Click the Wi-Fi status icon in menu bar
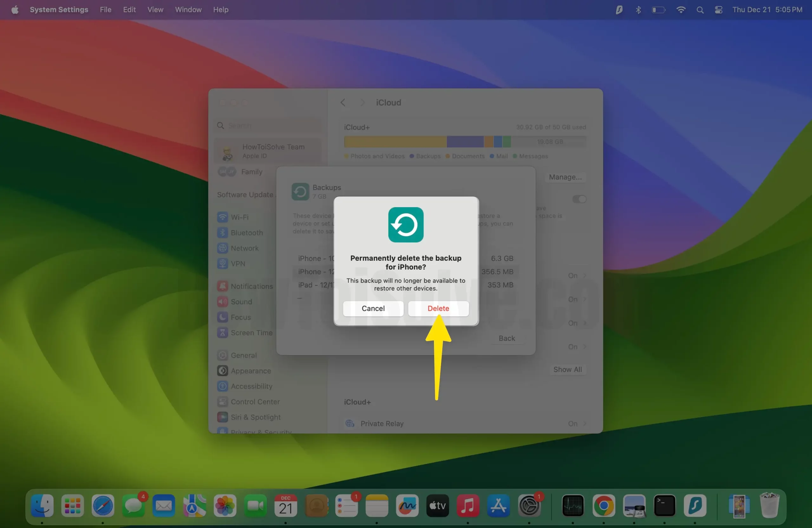Screen dimensions: 812x528 click(681, 10)
